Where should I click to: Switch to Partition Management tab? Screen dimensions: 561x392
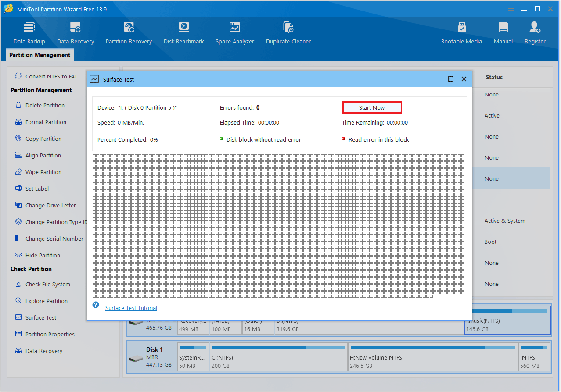40,55
